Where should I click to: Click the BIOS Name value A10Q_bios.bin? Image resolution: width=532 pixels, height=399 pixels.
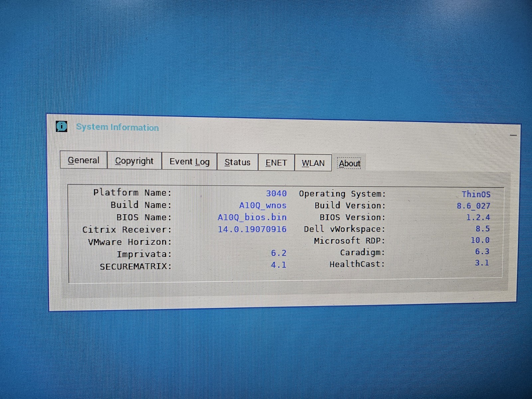(252, 217)
